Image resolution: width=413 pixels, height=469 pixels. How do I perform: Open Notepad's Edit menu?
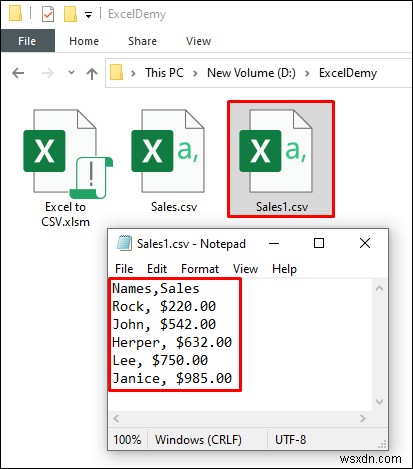click(157, 269)
